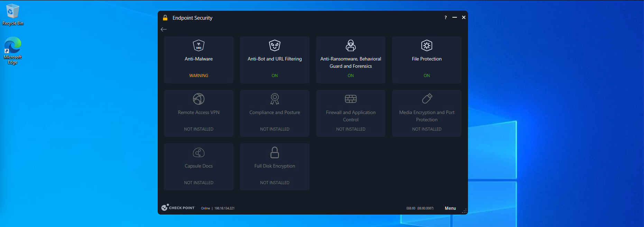The width and height of the screenshot is (644, 227).
Task: Select the Anti-Ransomware hacker figure icon
Action: pyautogui.click(x=351, y=45)
